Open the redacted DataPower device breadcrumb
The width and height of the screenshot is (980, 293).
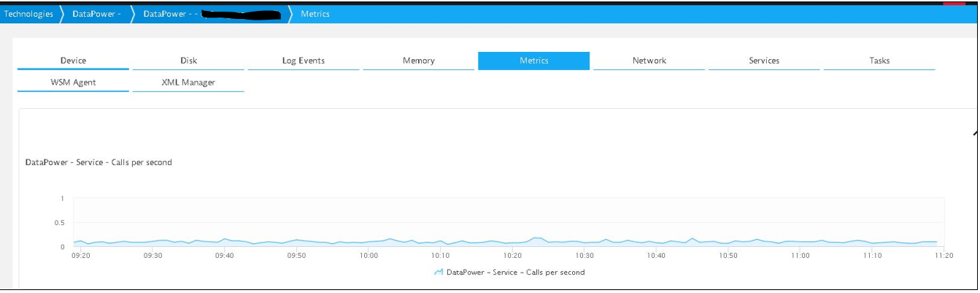pos(212,14)
